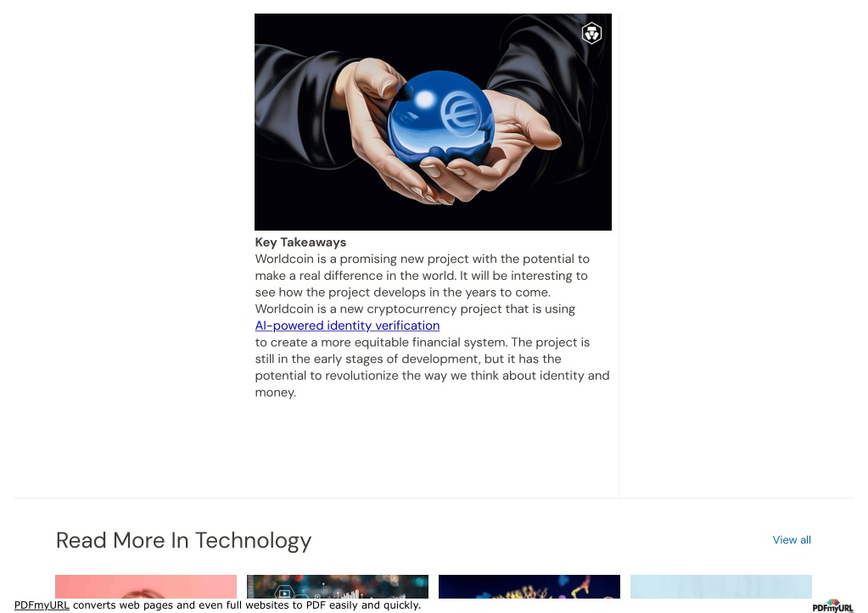Click the 'Worldcoin is a new cryptocurrency project' line
This screenshot has width=868, height=613.
click(x=415, y=309)
